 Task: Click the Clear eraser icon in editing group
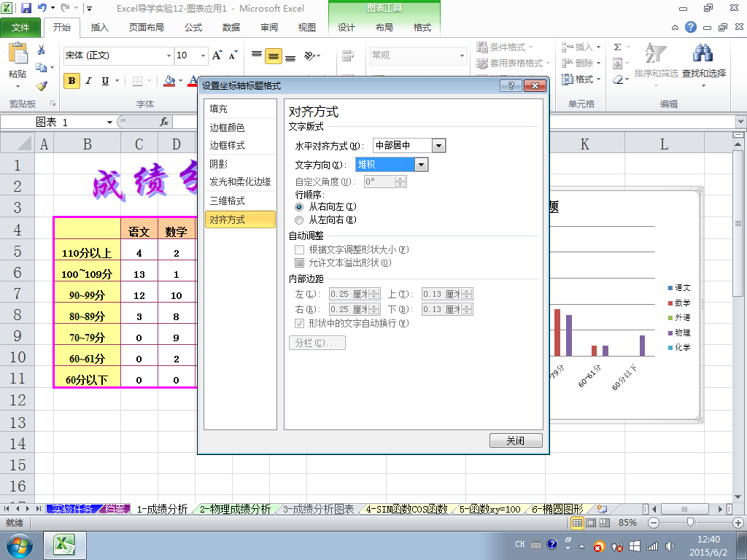(618, 79)
